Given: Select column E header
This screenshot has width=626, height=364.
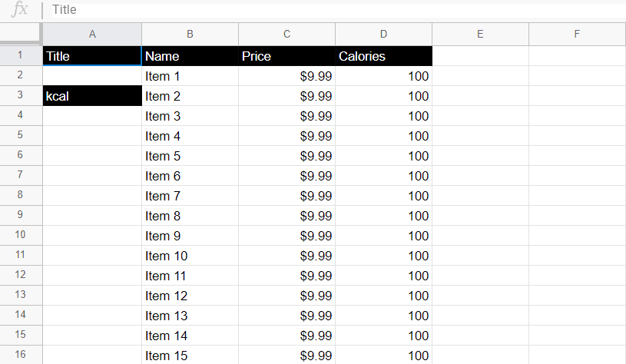Looking at the screenshot, I should pos(480,35).
